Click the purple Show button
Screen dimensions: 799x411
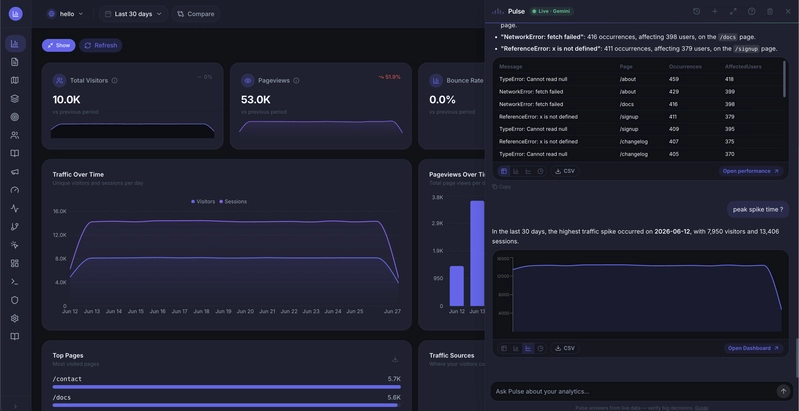click(58, 45)
